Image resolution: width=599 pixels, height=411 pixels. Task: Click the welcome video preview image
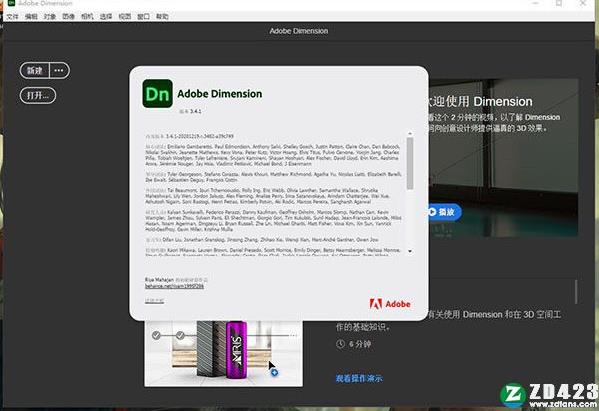click(503, 157)
